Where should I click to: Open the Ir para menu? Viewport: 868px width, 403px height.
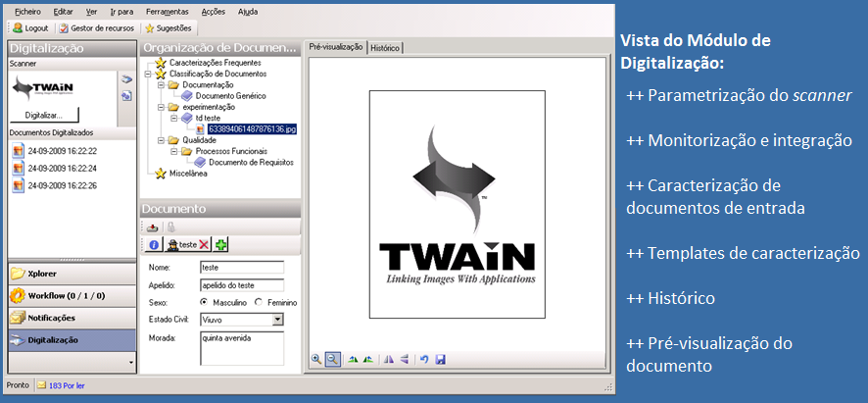coord(121,11)
